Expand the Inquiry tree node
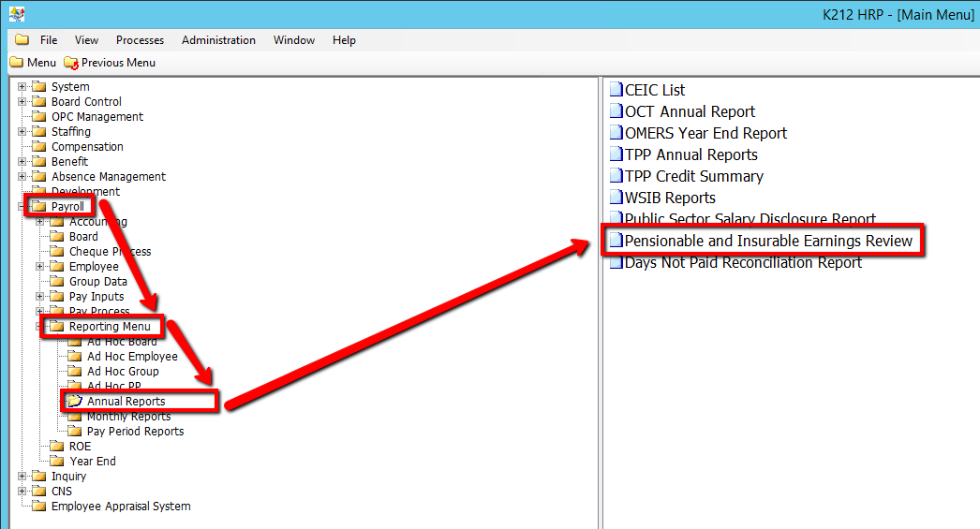Image resolution: width=980 pixels, height=529 pixels. pos(22,477)
